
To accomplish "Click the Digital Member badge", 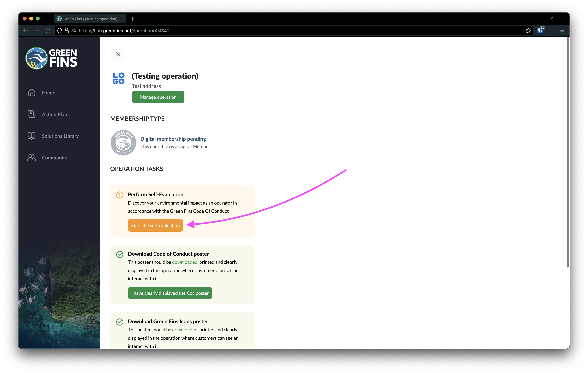I will (123, 143).
